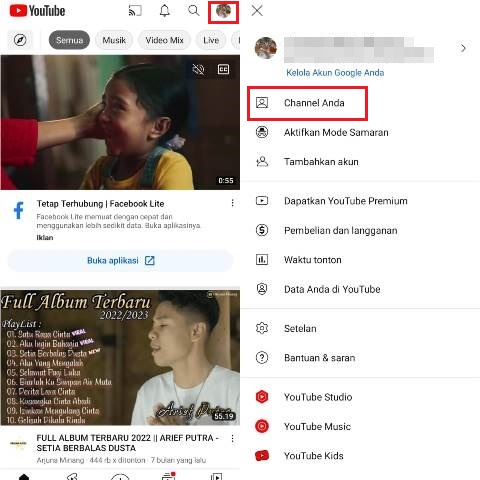This screenshot has width=480, height=480.
Task: Expand account details chevron arrow
Action: pyautogui.click(x=463, y=48)
